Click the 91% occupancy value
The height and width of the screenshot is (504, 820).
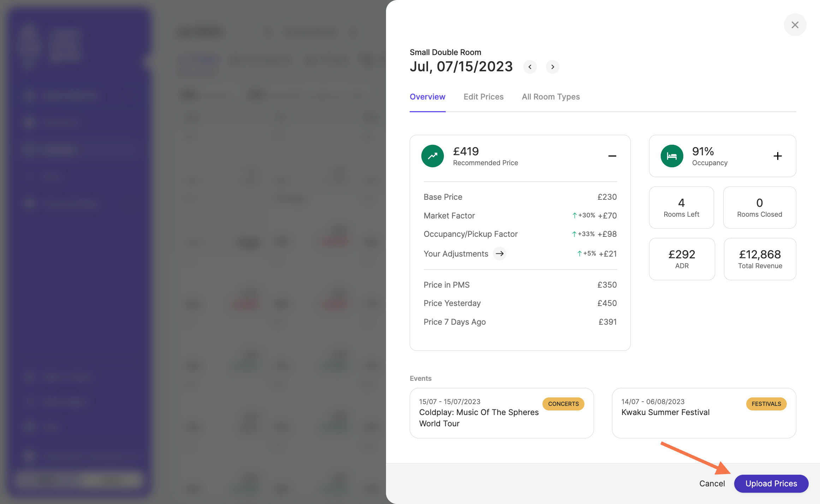pos(703,151)
